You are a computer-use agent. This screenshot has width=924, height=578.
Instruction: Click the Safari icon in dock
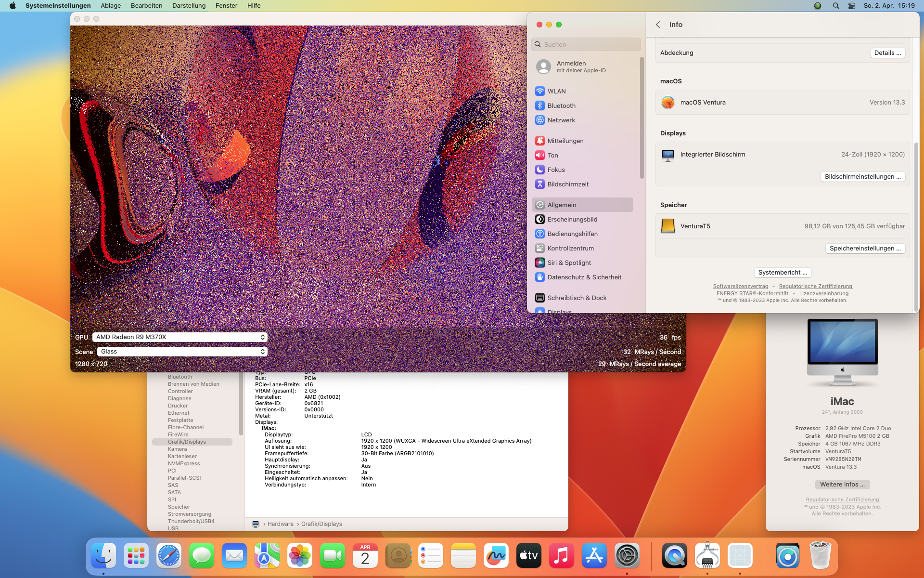[x=169, y=556]
